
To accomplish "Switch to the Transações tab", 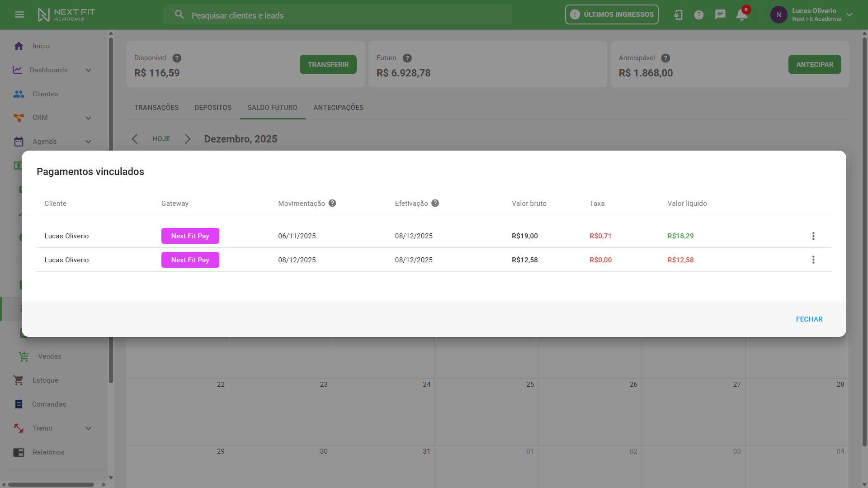I will coord(156,108).
